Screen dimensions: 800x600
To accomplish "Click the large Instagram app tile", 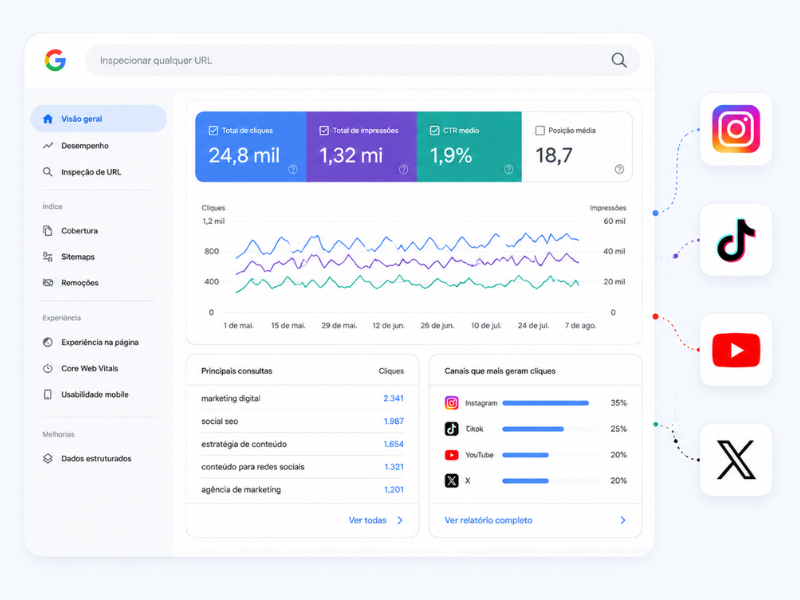I will [x=736, y=129].
